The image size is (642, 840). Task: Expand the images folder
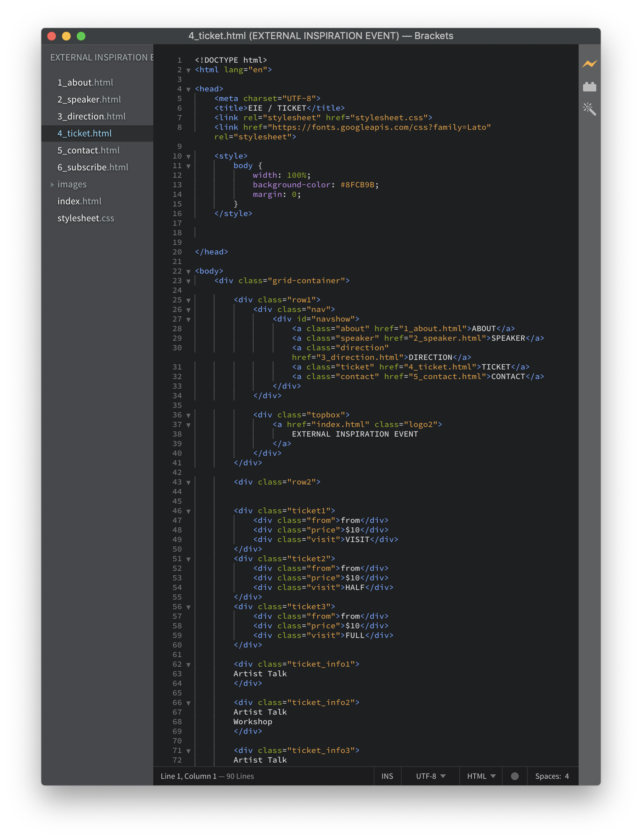(x=52, y=185)
